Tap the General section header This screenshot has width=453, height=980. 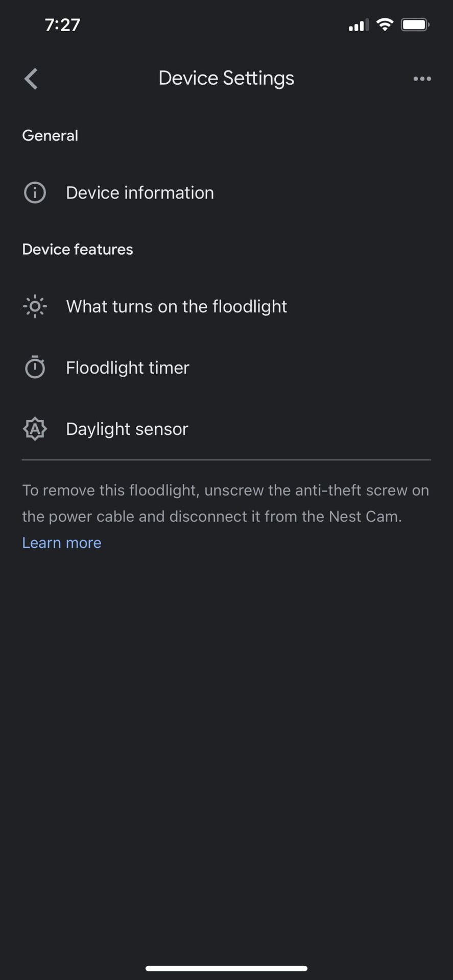(50, 135)
